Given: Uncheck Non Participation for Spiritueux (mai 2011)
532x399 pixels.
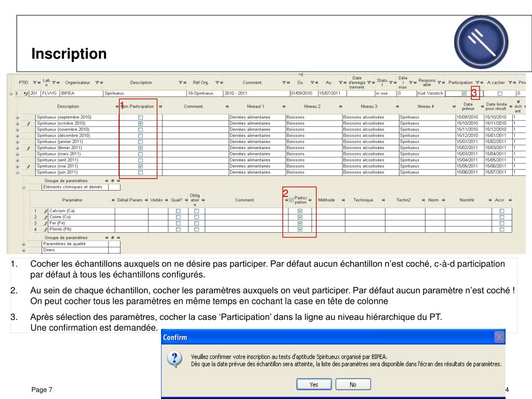Looking at the screenshot, I should [140, 166].
